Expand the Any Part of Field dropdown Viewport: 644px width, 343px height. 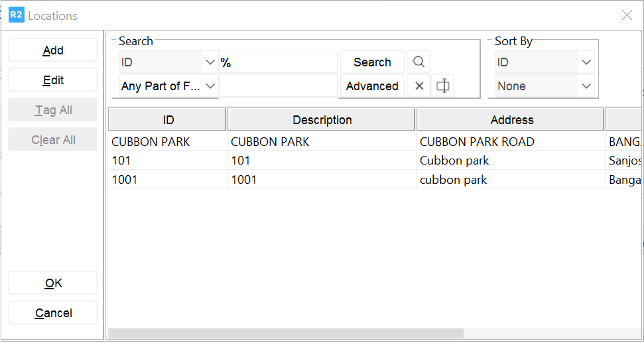(210, 86)
